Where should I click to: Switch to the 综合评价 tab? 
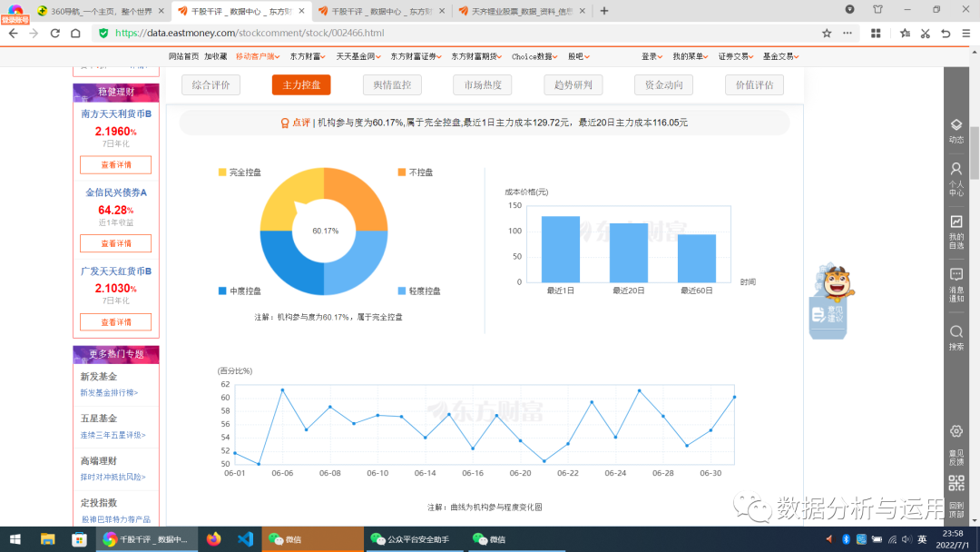[211, 85]
